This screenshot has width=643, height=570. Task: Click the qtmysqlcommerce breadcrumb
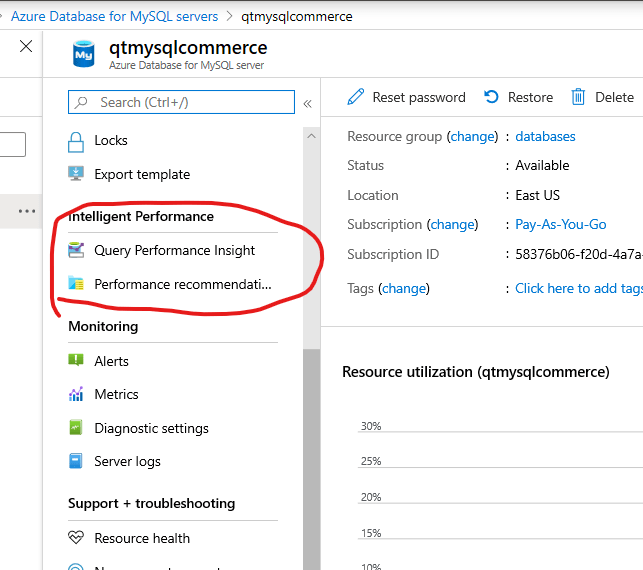click(296, 16)
